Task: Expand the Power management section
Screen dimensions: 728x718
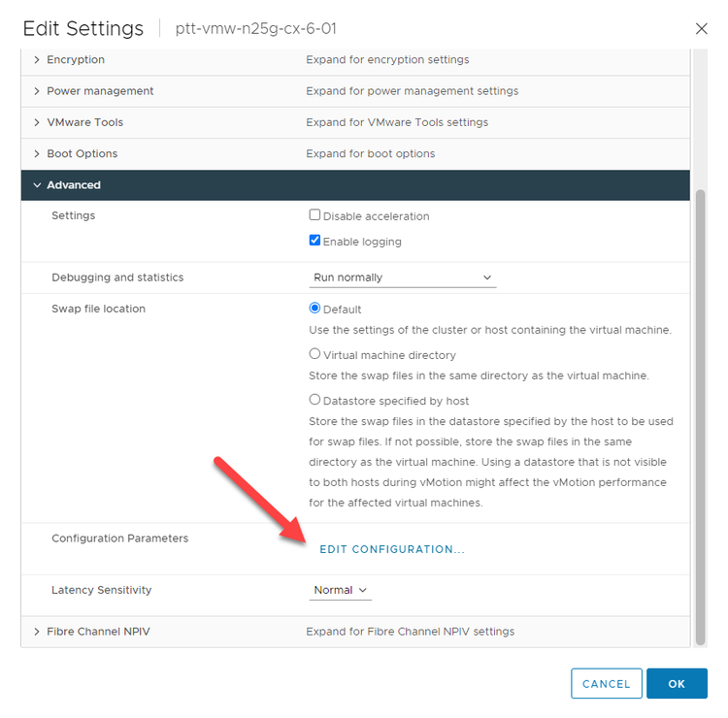Action: 37,91
